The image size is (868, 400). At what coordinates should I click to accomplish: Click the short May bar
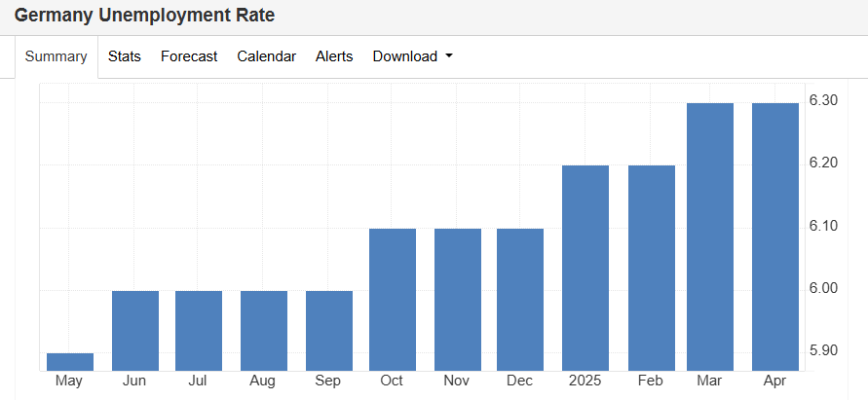70,362
